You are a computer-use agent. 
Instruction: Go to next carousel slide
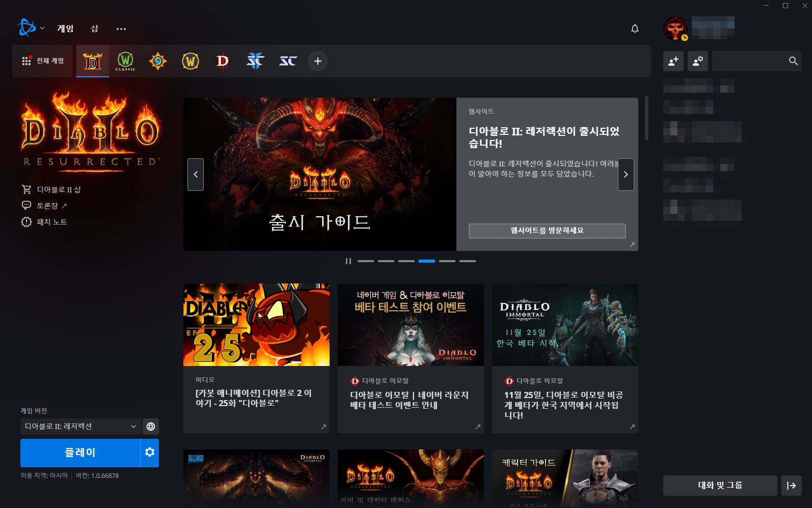(x=626, y=175)
